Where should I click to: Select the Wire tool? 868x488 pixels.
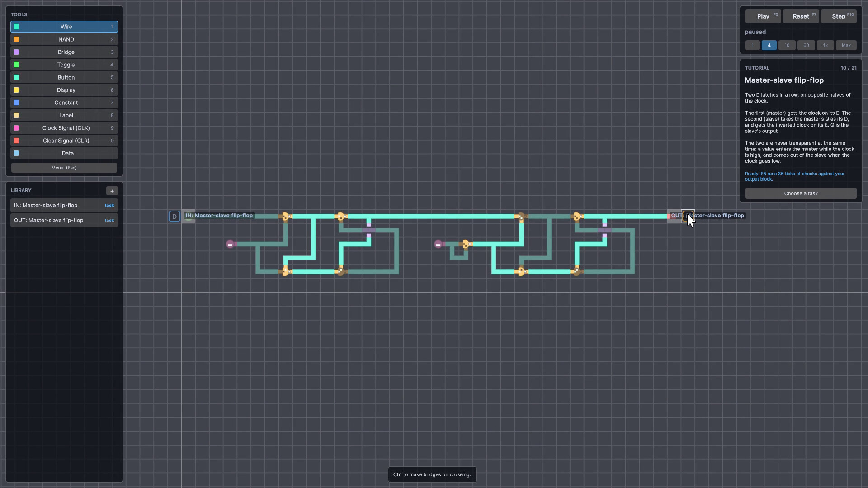64,27
